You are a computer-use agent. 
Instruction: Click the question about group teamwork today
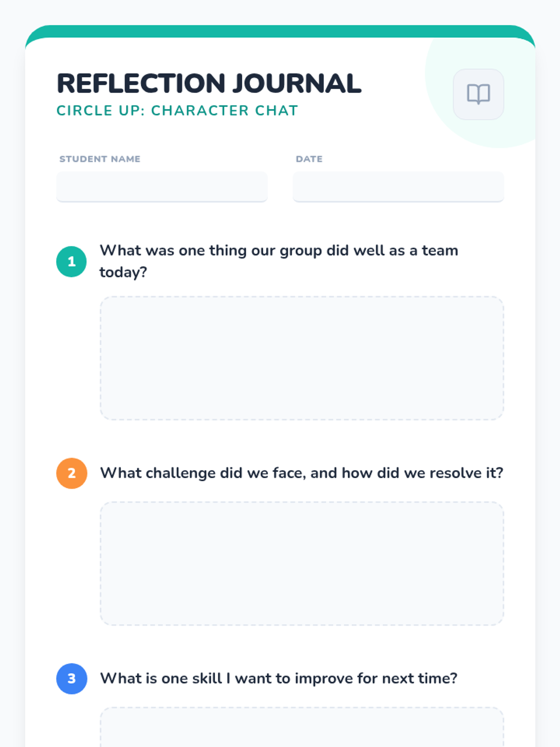279,251
